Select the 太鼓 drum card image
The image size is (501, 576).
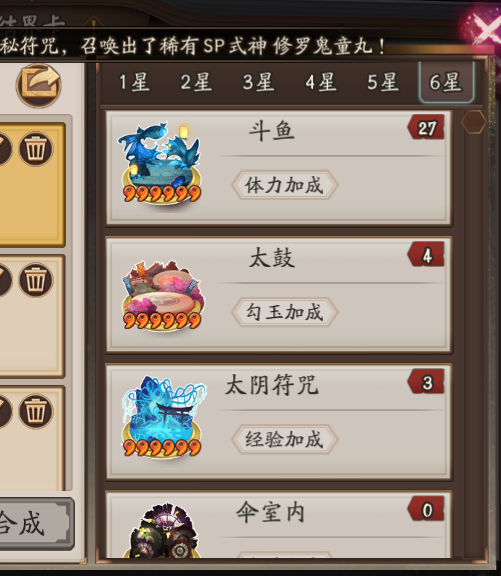coord(162,295)
